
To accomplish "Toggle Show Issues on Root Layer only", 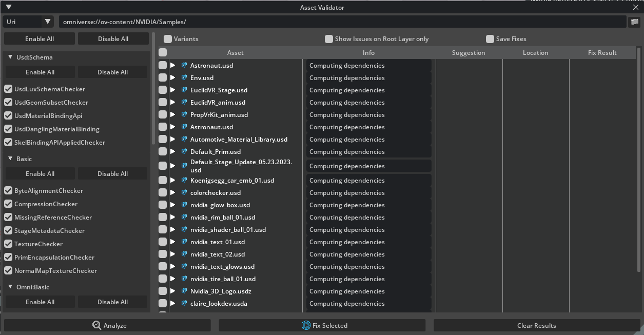I will [329, 39].
